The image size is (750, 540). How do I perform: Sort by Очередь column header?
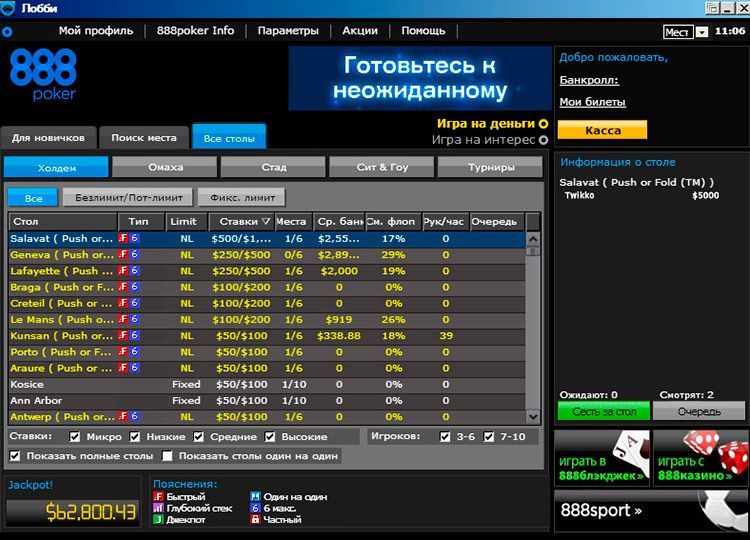[x=496, y=221]
